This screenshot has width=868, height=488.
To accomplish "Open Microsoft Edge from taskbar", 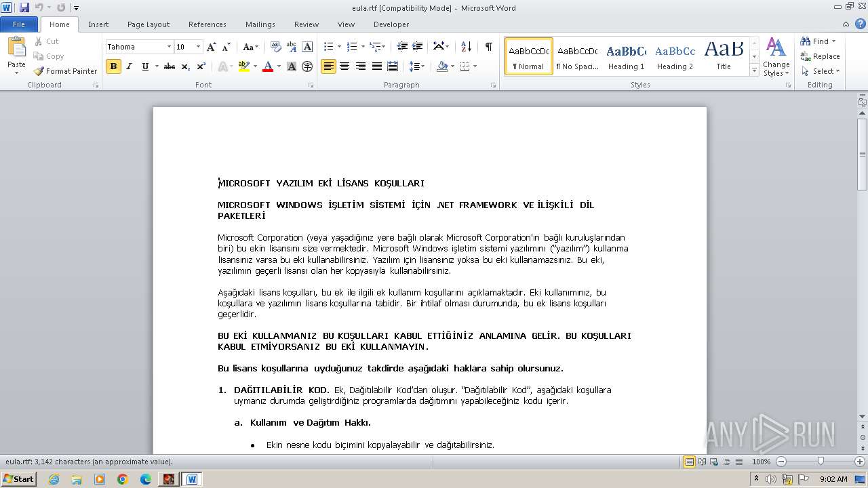I will [146, 479].
